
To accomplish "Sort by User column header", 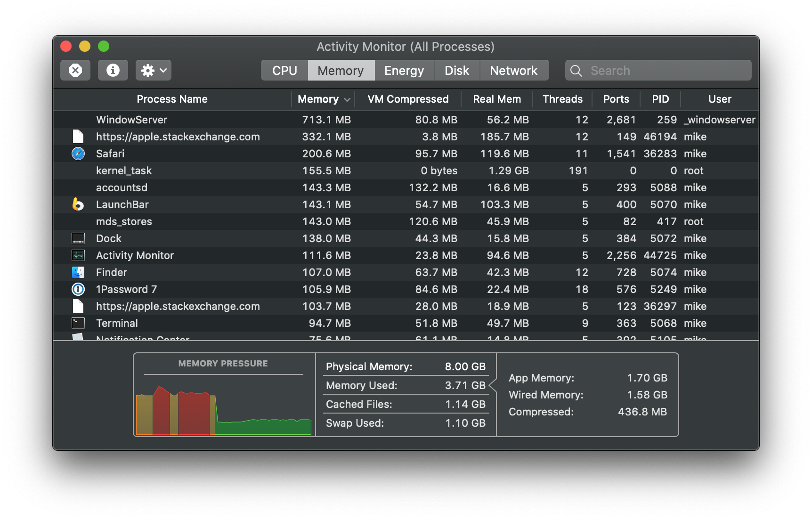I will (x=720, y=99).
